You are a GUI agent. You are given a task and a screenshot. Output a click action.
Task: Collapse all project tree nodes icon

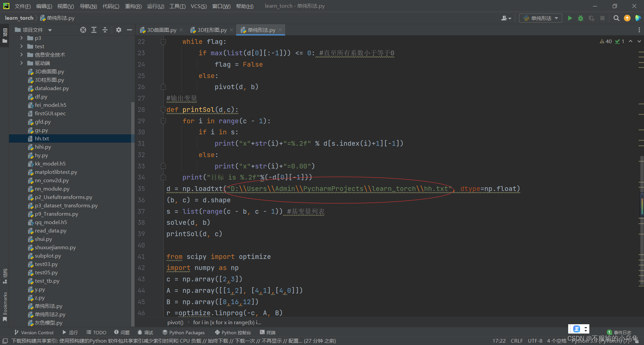pyautogui.click(x=105, y=30)
